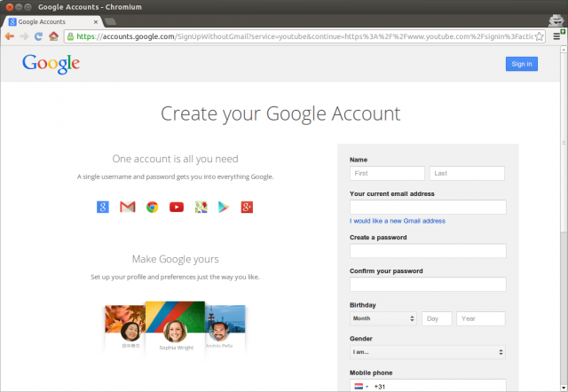Open the Chromium hamburger menu
The image size is (568, 392).
pyautogui.click(x=556, y=36)
